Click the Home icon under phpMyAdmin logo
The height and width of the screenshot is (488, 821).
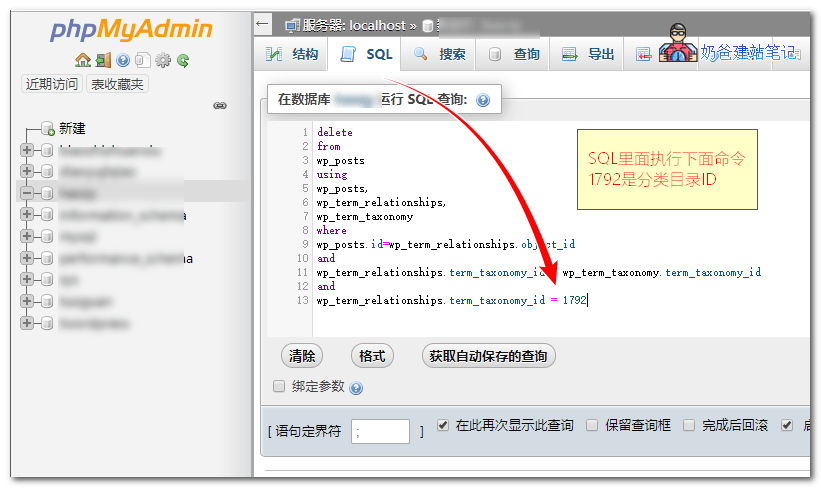(x=82, y=60)
